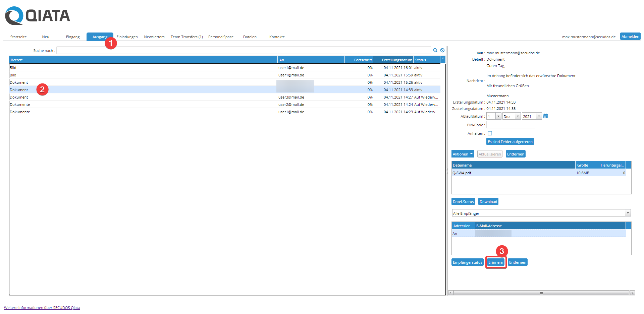This screenshot has height=314, width=644.
Task: Open the Alle Empfänger dropdown
Action: point(628,213)
